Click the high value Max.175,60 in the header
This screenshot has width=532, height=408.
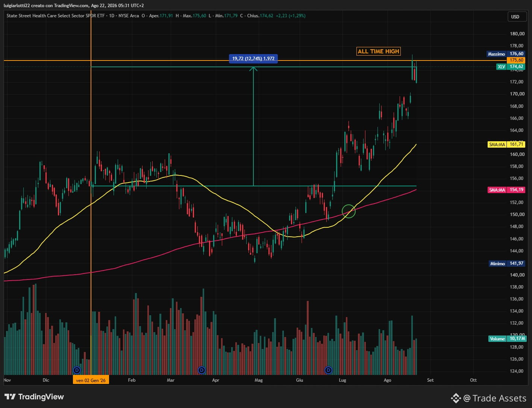pyautogui.click(x=194, y=16)
